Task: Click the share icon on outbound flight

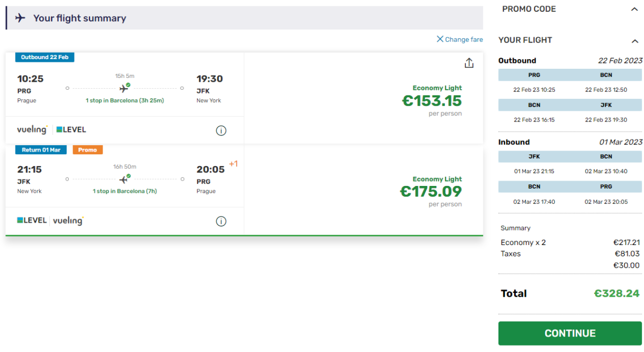Action: click(x=469, y=63)
